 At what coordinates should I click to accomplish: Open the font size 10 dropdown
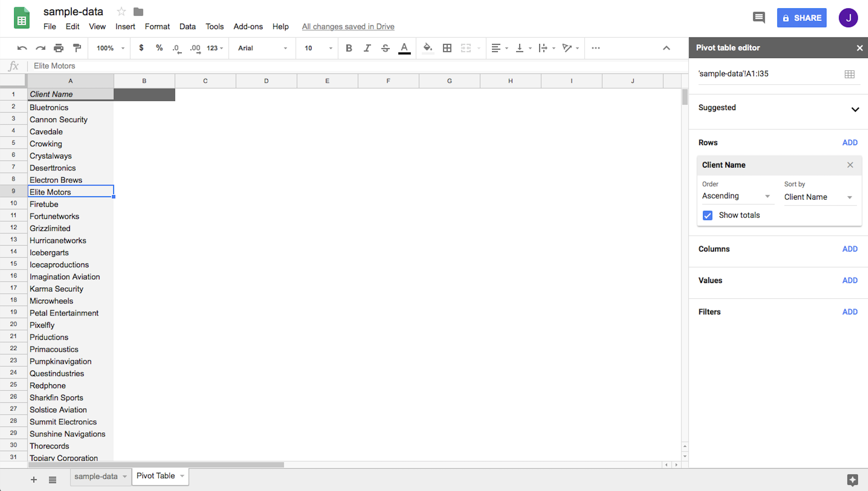click(318, 48)
